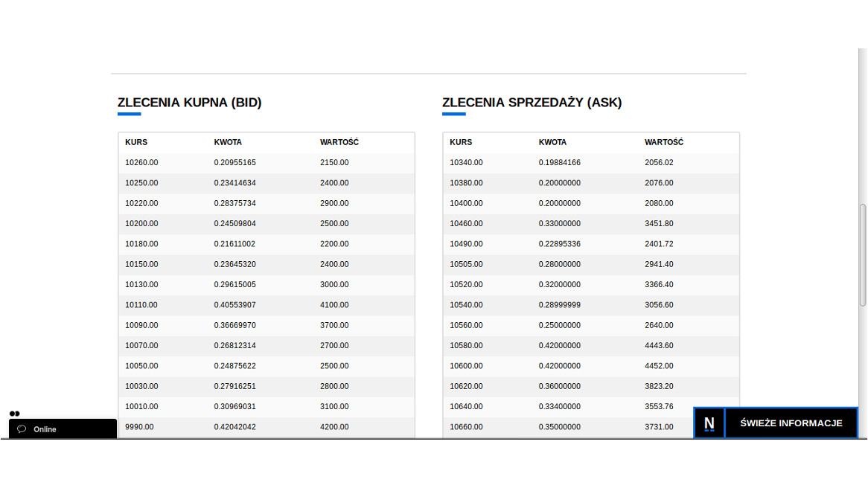Select bid value 3100.00
The height and width of the screenshot is (488, 868).
point(334,407)
